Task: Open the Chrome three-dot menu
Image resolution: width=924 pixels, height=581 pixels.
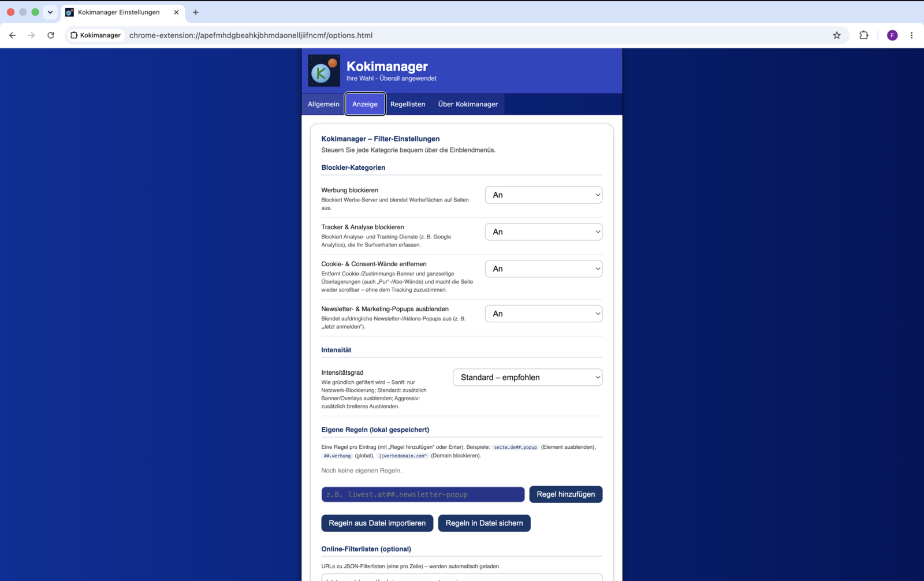Action: click(x=912, y=35)
